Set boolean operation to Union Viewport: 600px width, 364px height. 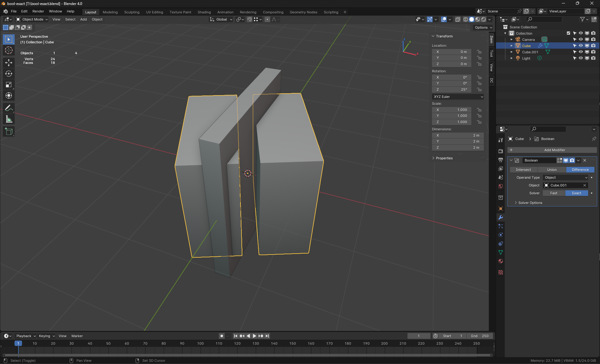pos(552,170)
